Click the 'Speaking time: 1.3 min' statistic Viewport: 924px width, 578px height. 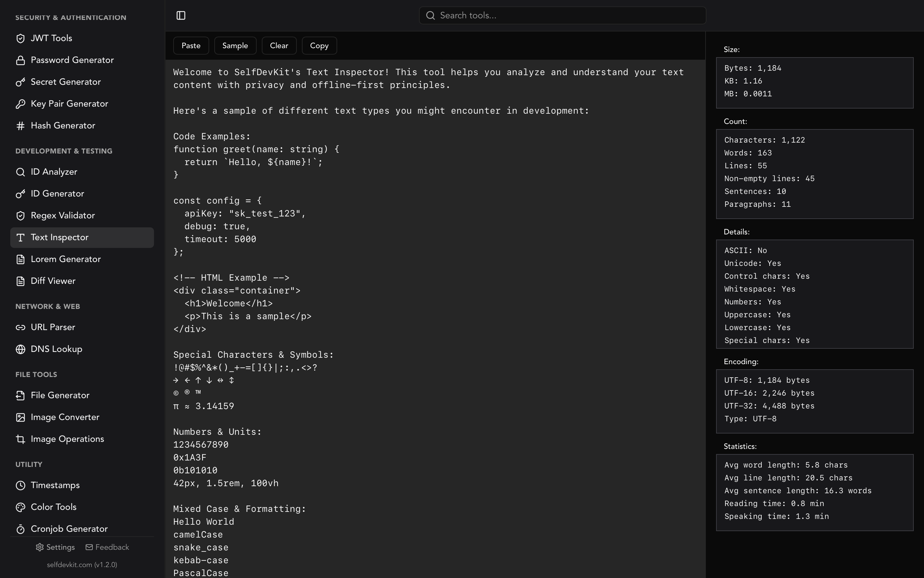pos(777,516)
